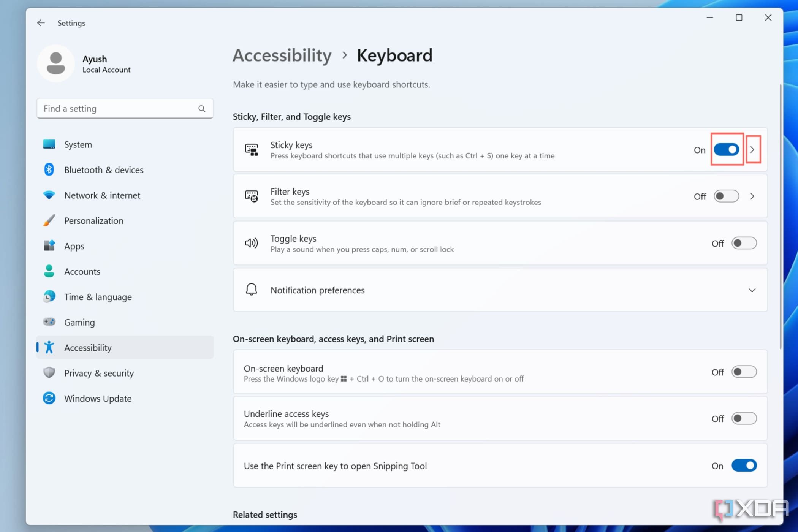Click the Personalization paintbrush icon
The width and height of the screenshot is (798, 532).
coord(49,220)
